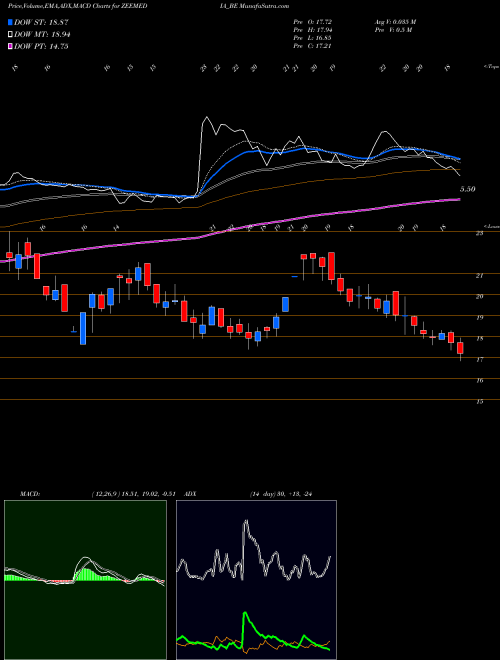Click the 16 price axis label

pyautogui.click(x=479, y=381)
